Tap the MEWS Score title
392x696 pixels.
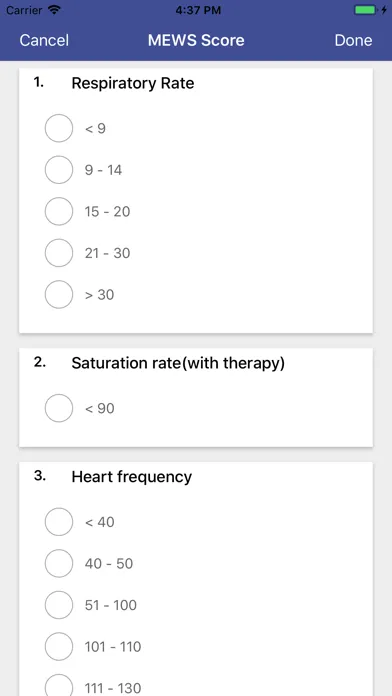[196, 40]
